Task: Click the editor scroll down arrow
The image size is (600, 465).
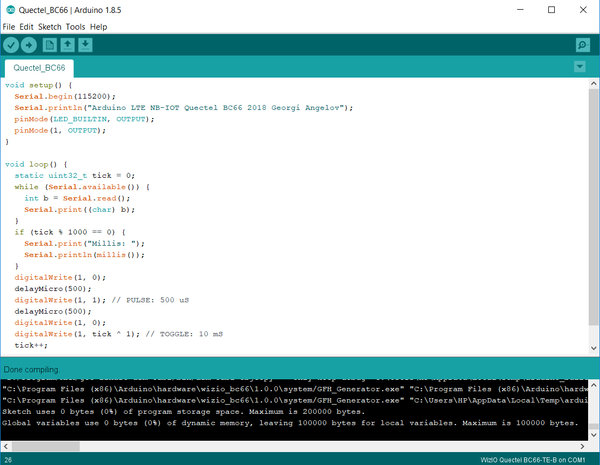Action: click(x=593, y=348)
